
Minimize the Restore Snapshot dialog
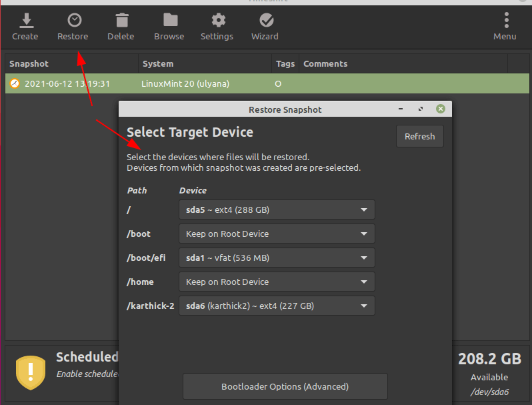point(401,109)
